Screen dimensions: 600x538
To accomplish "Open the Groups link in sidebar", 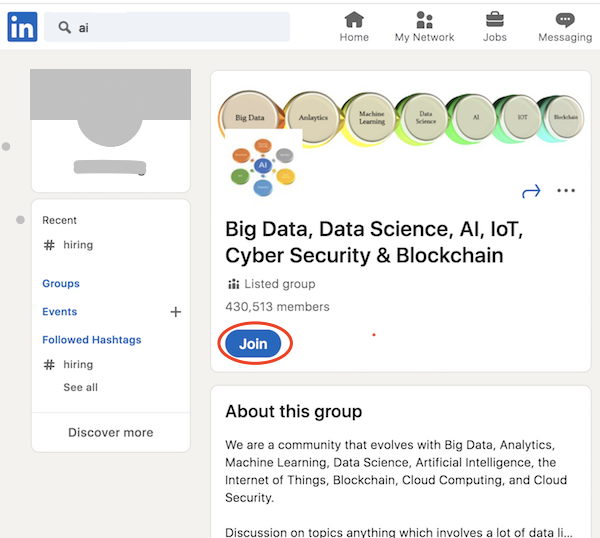I will [x=61, y=284].
